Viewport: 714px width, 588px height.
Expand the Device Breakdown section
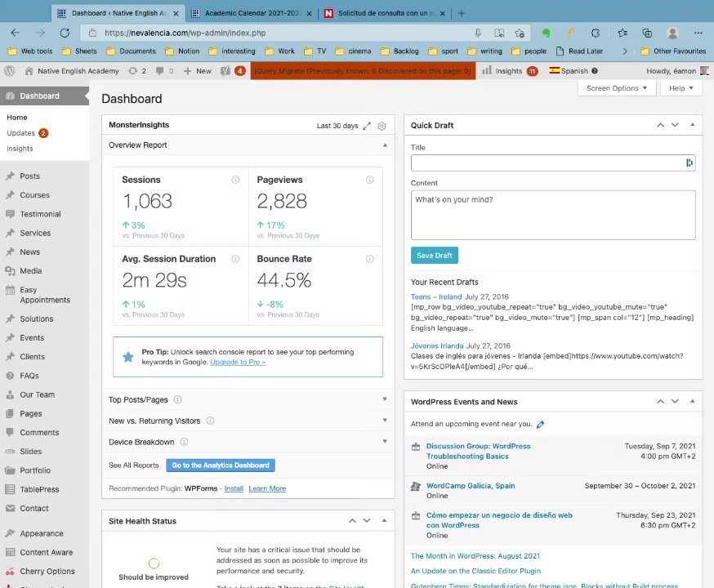point(385,442)
